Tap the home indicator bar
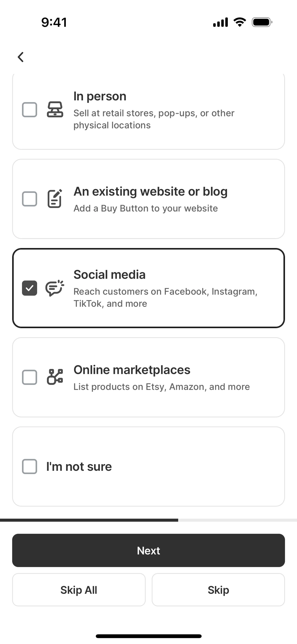Image resolution: width=297 pixels, height=644 pixels. coord(148,636)
